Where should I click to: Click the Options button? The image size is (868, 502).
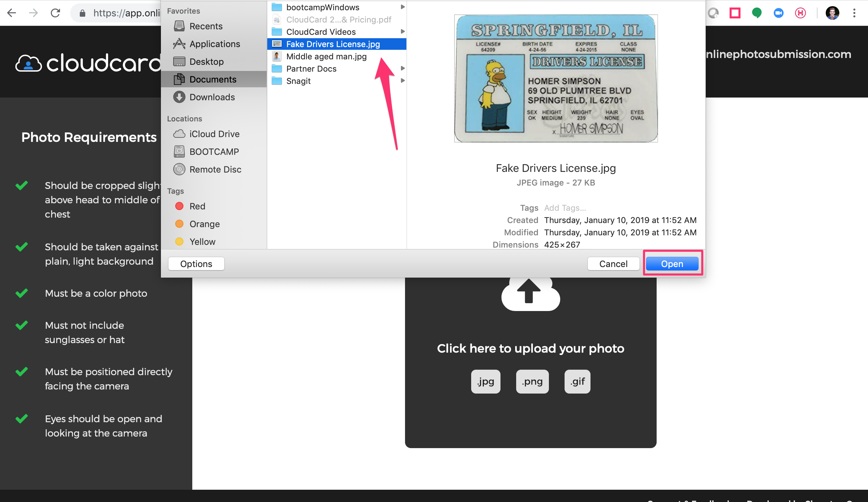(x=196, y=264)
